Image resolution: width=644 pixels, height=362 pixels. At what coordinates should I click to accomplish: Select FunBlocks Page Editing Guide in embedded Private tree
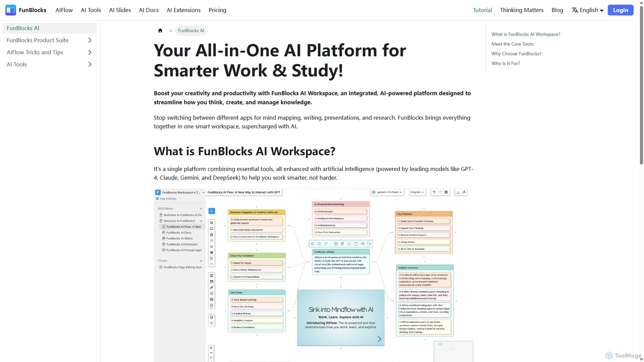pyautogui.click(x=181, y=267)
